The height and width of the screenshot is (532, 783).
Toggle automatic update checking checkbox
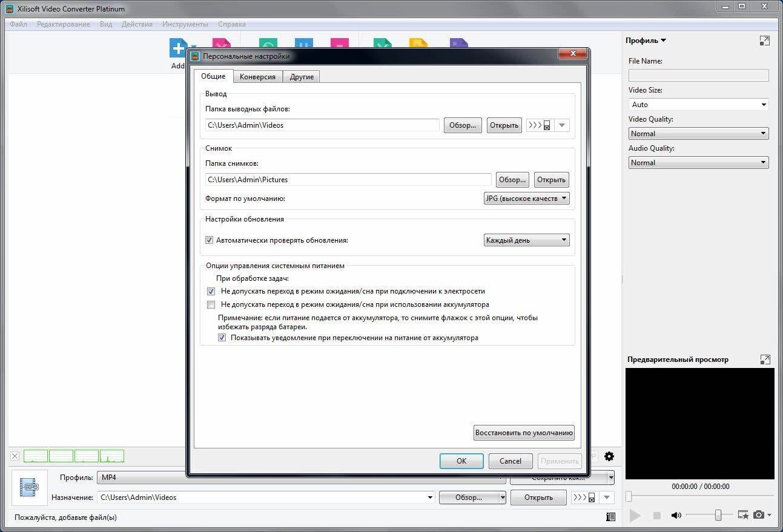coord(210,240)
